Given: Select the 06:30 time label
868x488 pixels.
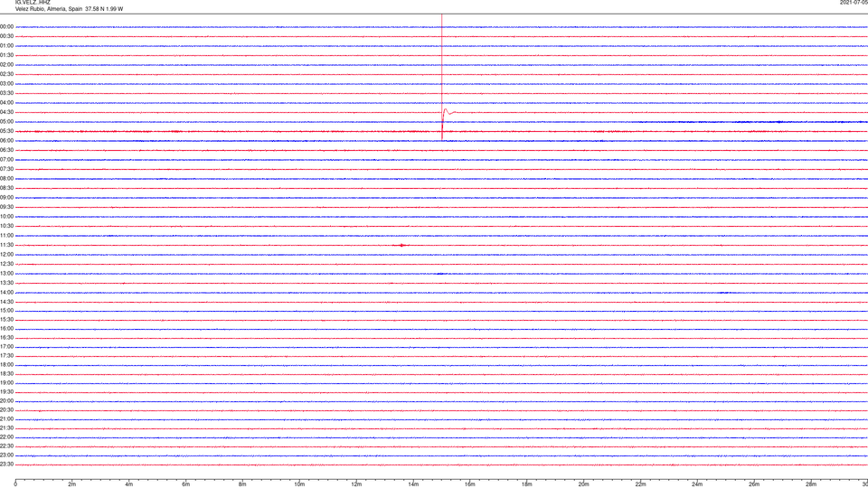Looking at the screenshot, I should click(6, 150).
